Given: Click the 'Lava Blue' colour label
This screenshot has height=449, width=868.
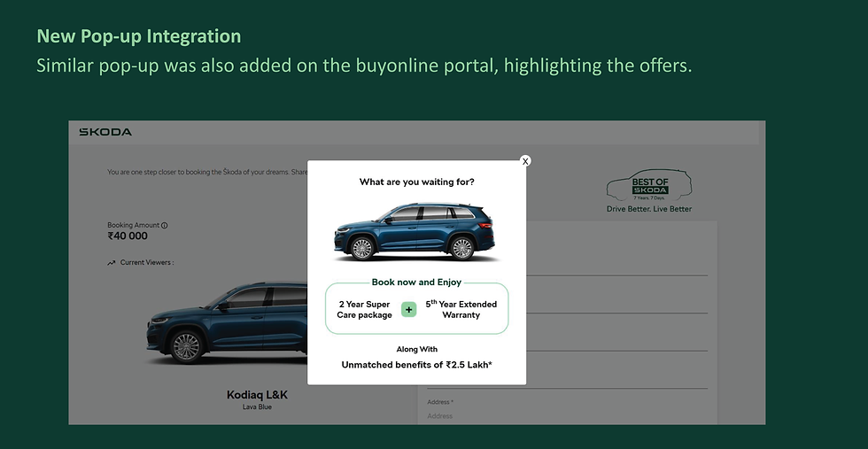Looking at the screenshot, I should coord(258,406).
